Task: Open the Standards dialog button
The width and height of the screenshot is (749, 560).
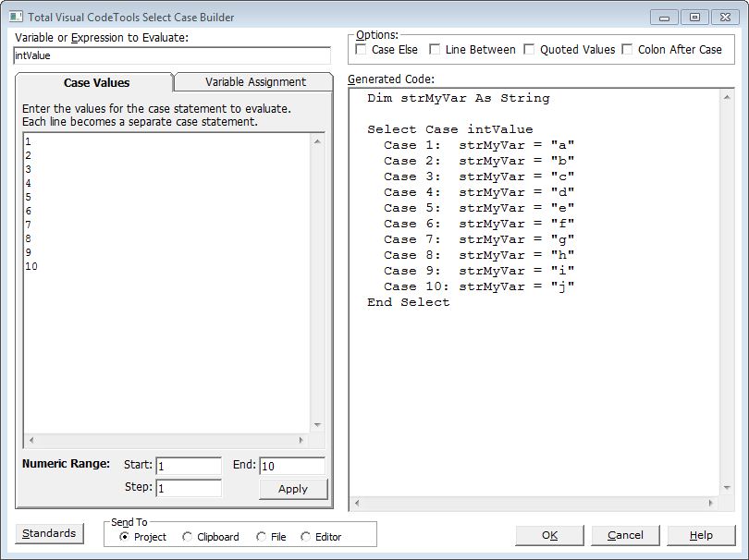Action: coord(49,534)
